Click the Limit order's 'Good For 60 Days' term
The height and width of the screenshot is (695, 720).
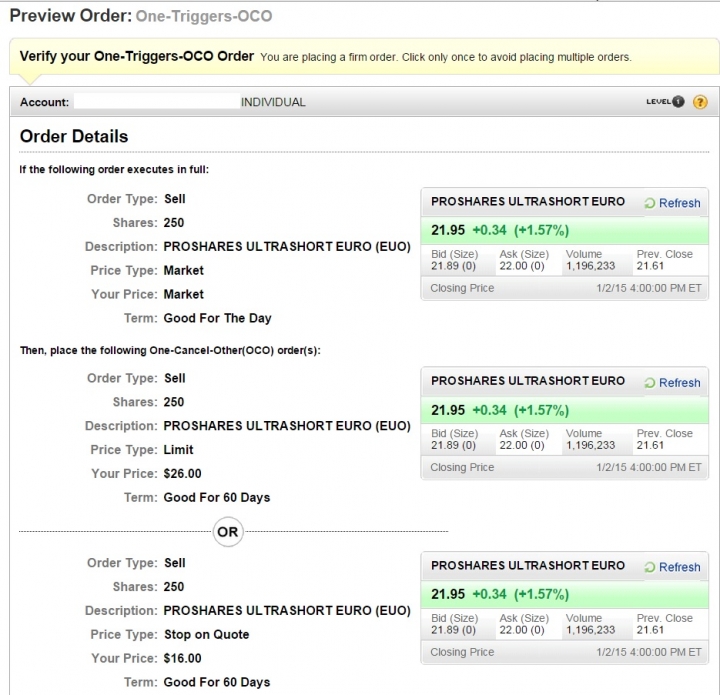(217, 497)
